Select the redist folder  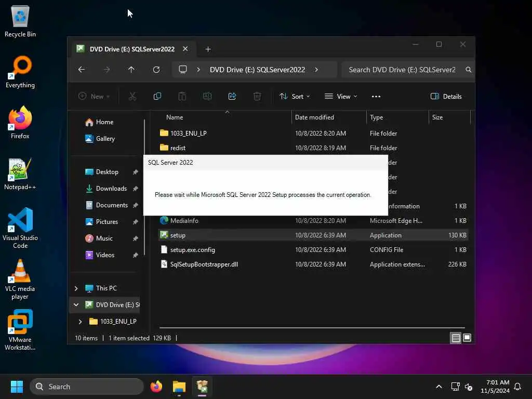click(313, 148)
